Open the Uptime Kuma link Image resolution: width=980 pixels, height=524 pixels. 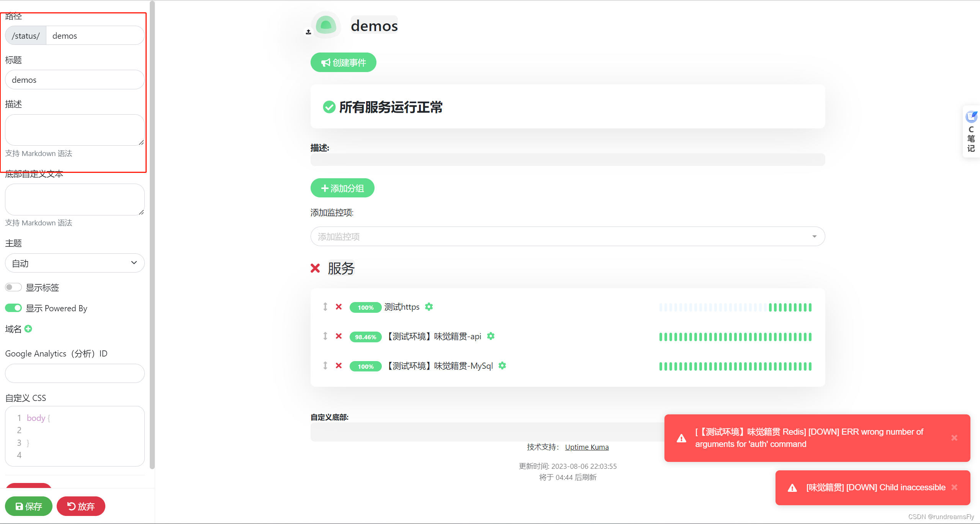click(x=586, y=447)
